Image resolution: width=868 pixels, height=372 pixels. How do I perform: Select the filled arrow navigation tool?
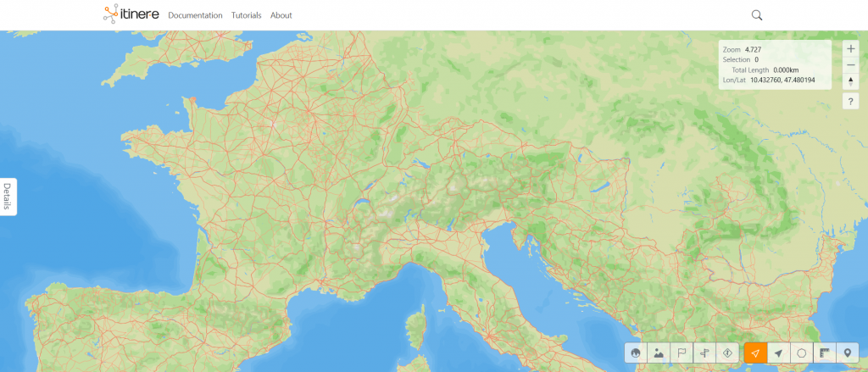click(778, 353)
